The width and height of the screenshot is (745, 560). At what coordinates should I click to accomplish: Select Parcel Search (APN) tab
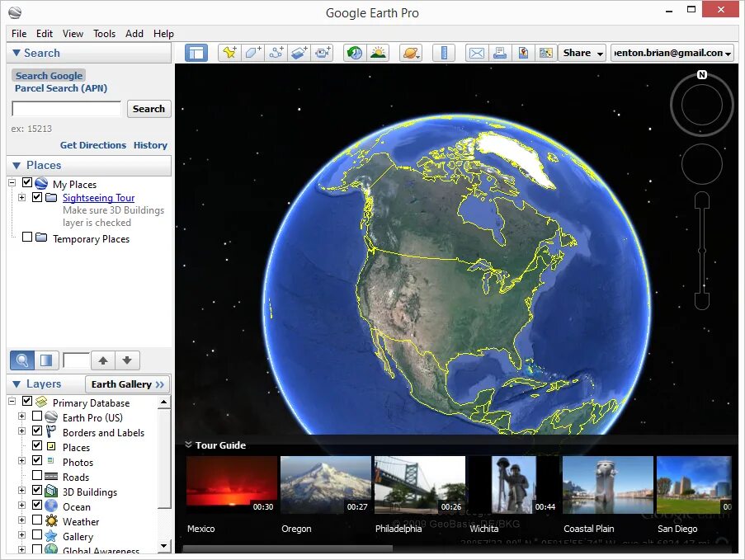61,88
